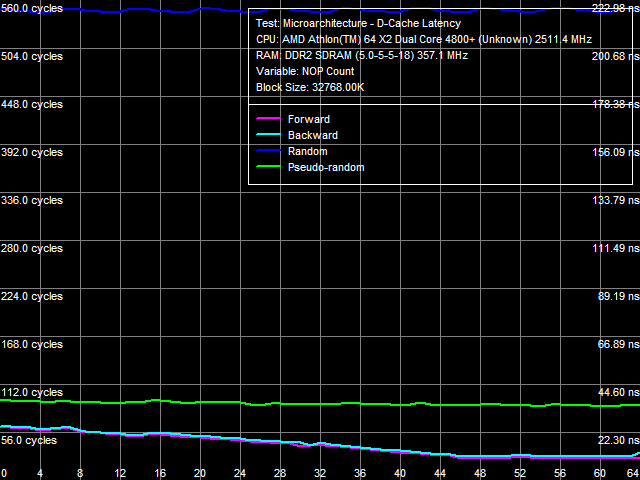
Task: Click the 112.0 cycles axis label
Action: point(32,392)
